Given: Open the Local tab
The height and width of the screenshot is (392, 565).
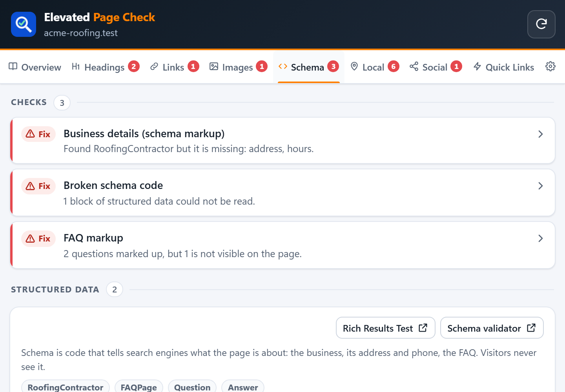Looking at the screenshot, I should [375, 67].
